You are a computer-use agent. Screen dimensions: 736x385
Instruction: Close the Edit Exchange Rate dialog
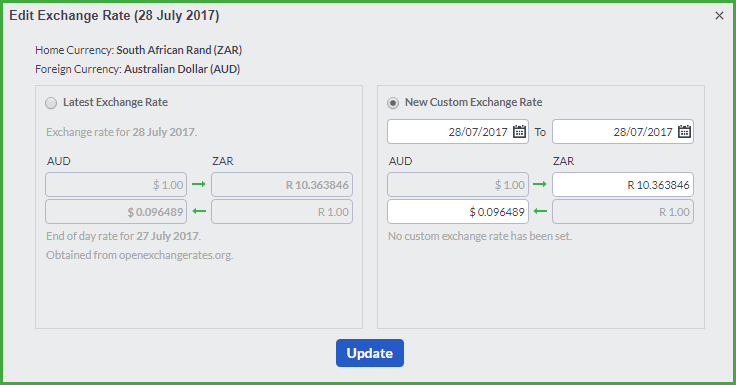tap(719, 15)
